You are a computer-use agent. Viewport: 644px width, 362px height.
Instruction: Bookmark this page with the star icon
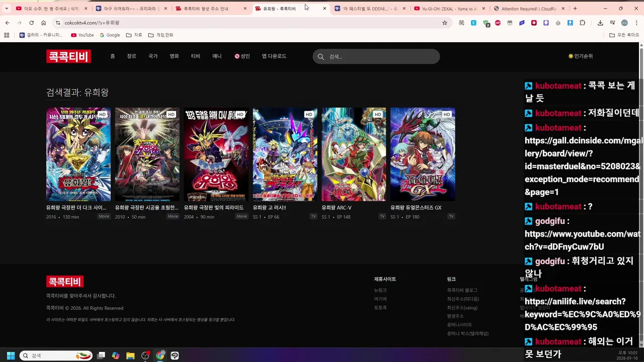point(445,23)
